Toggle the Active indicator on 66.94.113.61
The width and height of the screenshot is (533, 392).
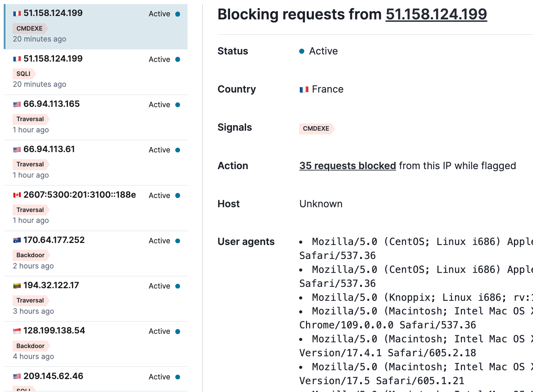(x=178, y=150)
